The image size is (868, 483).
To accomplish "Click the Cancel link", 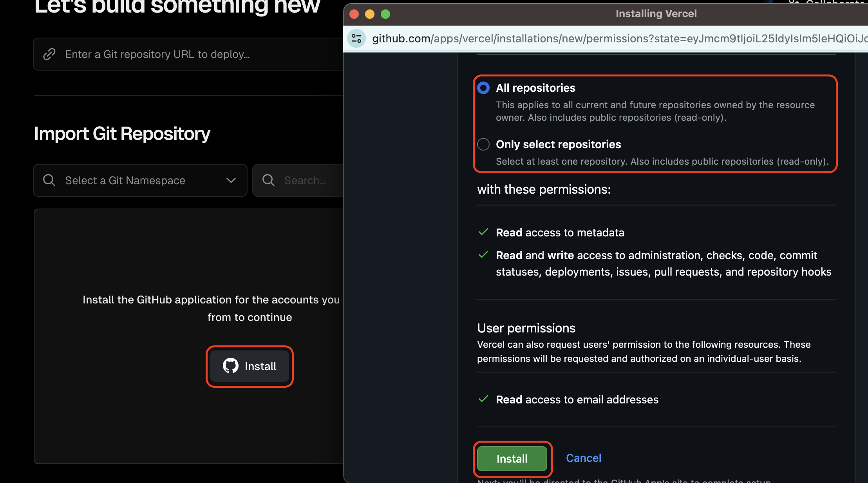I will [583, 458].
